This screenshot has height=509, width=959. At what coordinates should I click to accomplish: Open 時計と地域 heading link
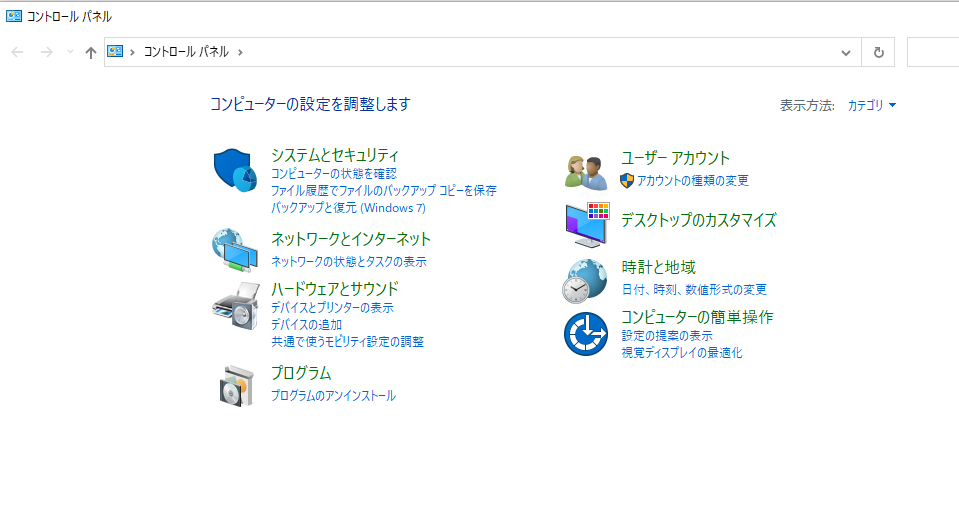click(x=659, y=267)
